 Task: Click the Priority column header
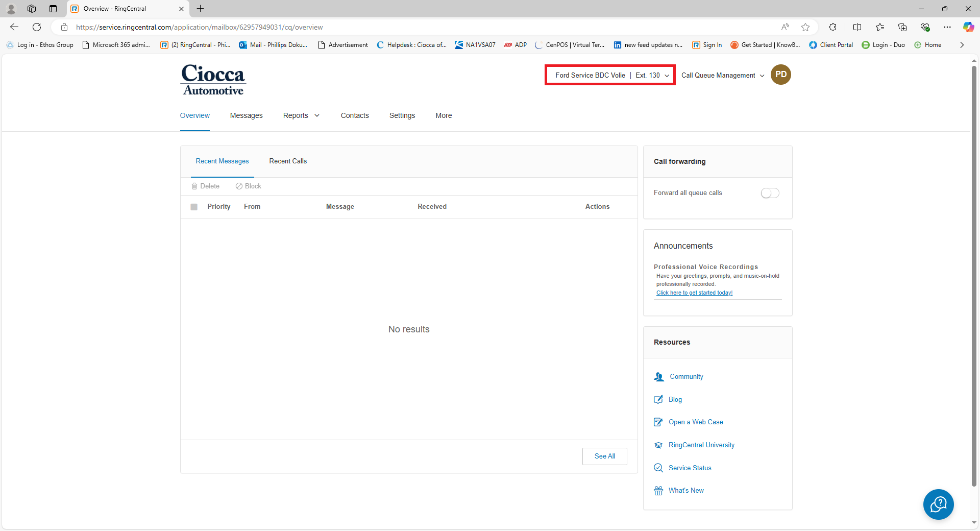click(x=218, y=207)
